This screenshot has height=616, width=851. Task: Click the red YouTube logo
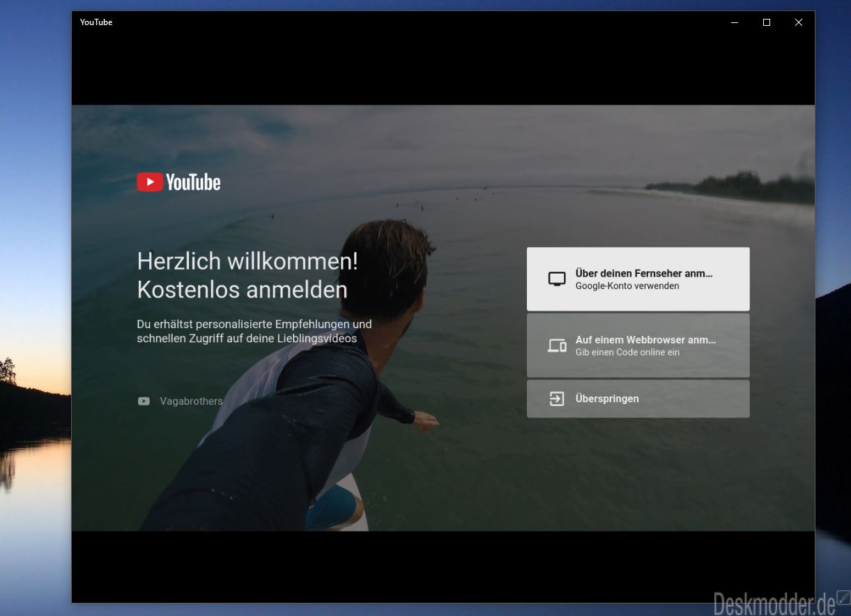click(x=178, y=183)
